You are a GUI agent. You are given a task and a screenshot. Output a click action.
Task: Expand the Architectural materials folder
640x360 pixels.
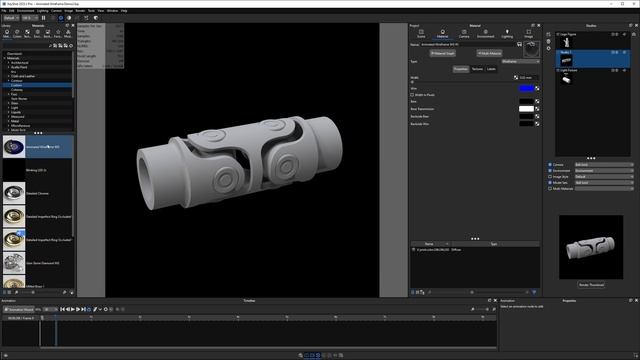[x=9, y=63]
